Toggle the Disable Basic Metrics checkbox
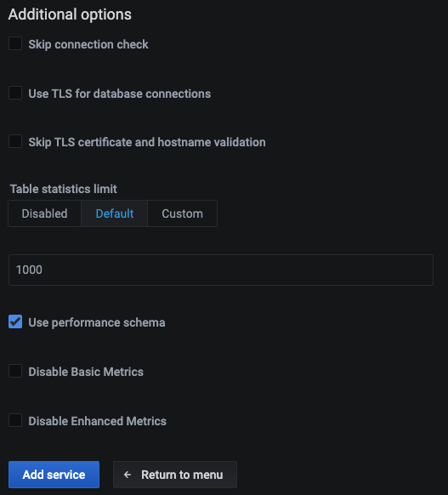Screen dimensions: 448x495 point(15,371)
